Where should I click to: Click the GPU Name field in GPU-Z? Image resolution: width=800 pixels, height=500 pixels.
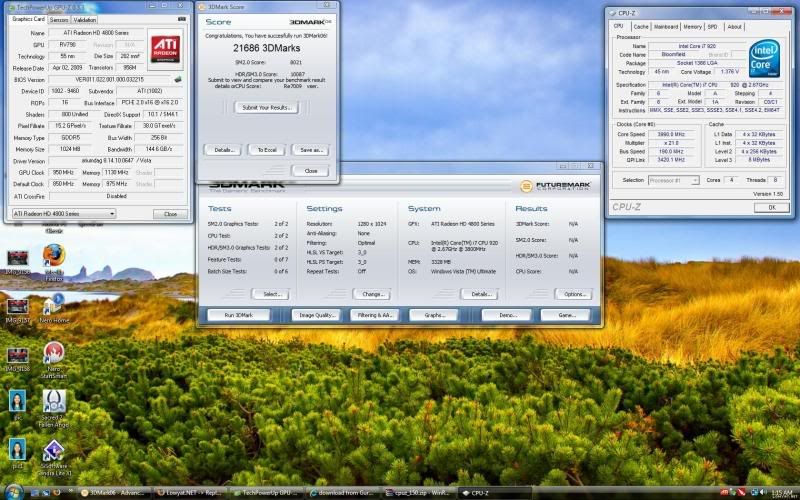point(94,33)
